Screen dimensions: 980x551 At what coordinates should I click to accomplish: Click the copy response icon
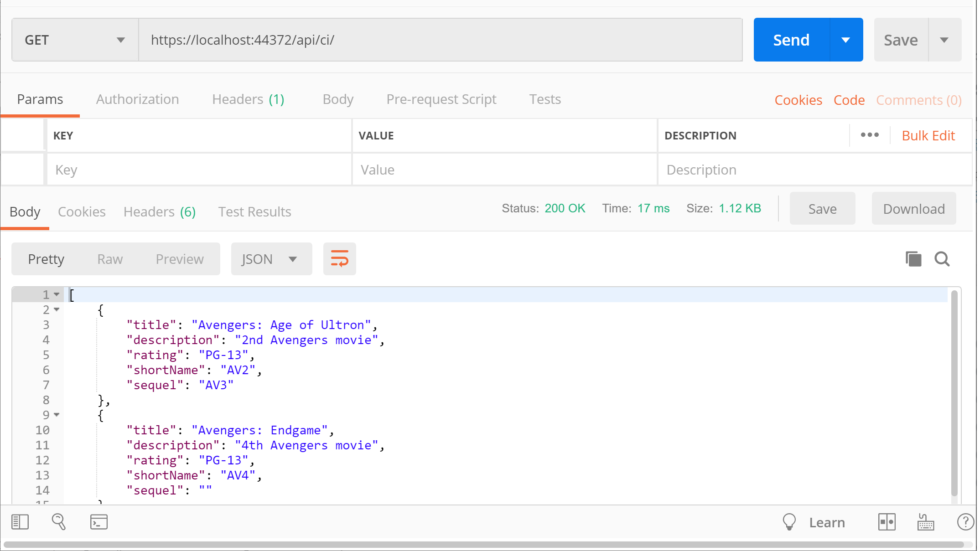point(913,257)
